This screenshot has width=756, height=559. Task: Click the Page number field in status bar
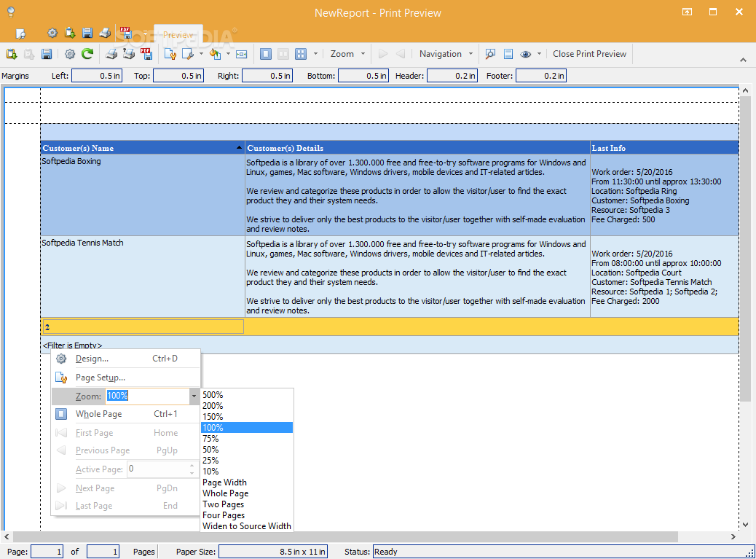tap(47, 552)
